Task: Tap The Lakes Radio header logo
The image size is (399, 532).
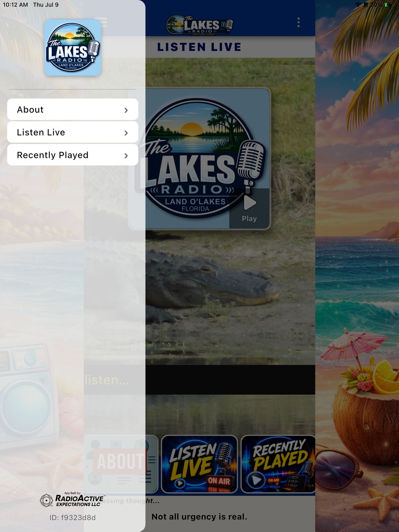Action: tap(200, 26)
